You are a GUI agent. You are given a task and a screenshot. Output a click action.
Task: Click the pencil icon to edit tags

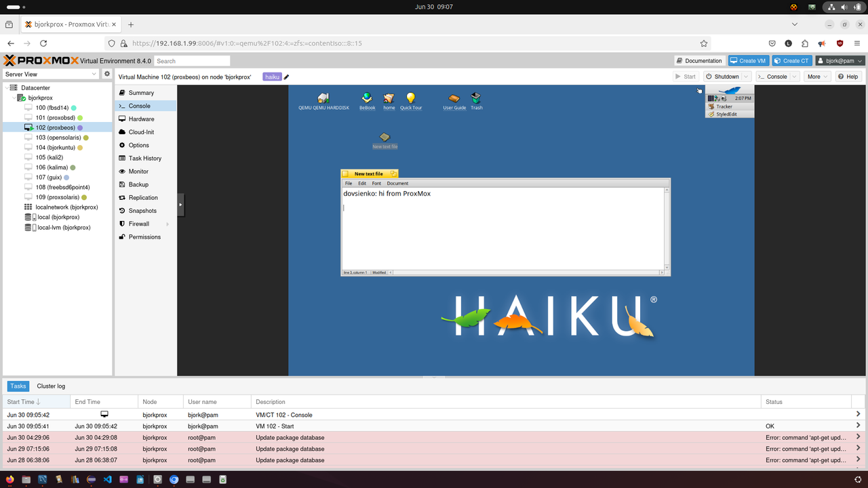286,77
